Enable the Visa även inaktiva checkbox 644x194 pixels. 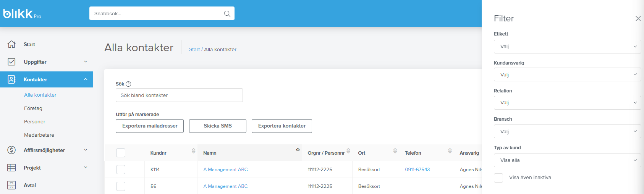point(498,178)
